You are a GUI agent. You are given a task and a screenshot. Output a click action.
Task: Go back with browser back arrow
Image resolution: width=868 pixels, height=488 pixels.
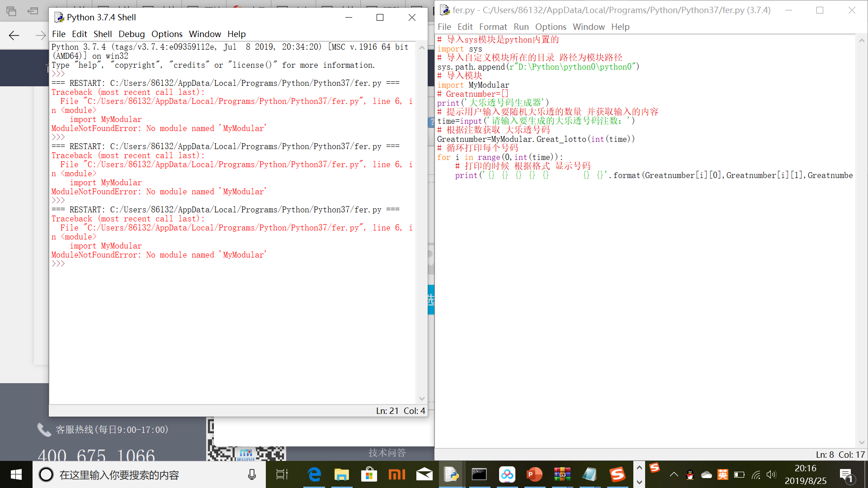pos(14,35)
